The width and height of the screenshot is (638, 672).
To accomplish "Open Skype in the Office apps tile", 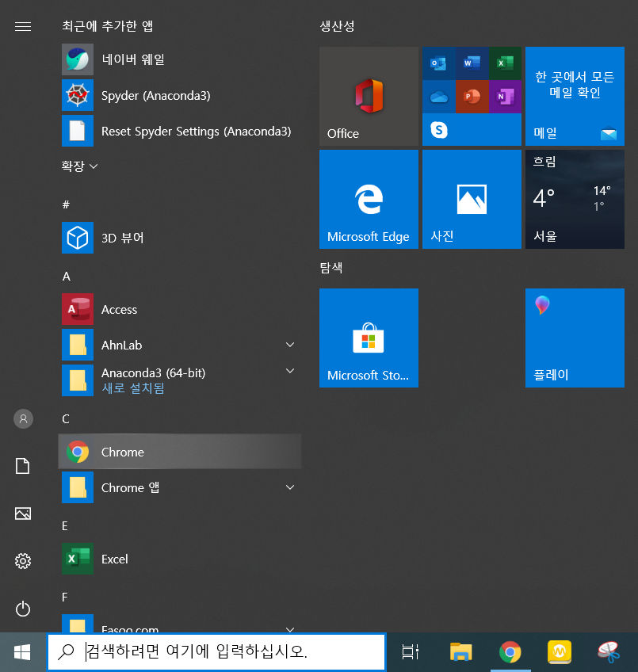I will tap(438, 129).
